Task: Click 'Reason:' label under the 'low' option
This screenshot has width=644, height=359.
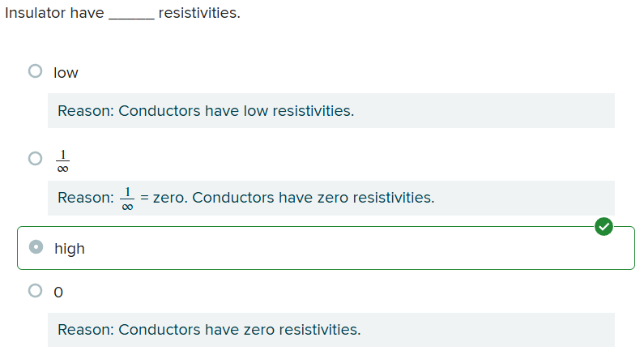Action: (85, 111)
